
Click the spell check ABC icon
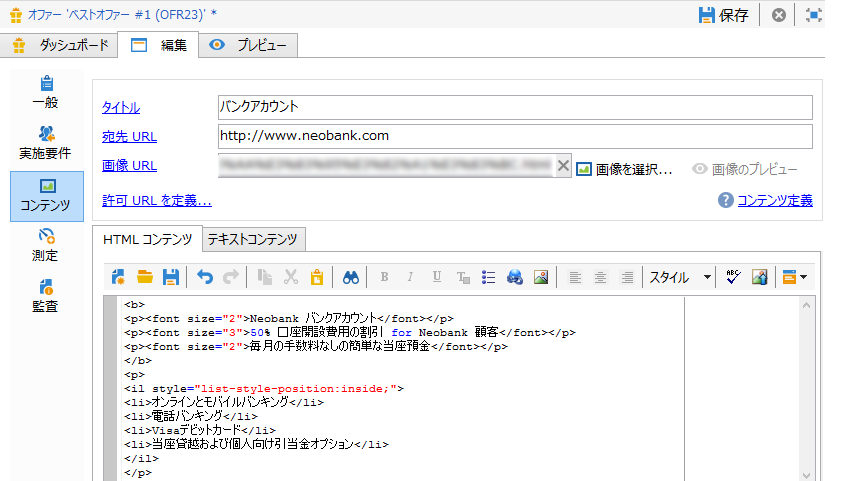pos(733,277)
